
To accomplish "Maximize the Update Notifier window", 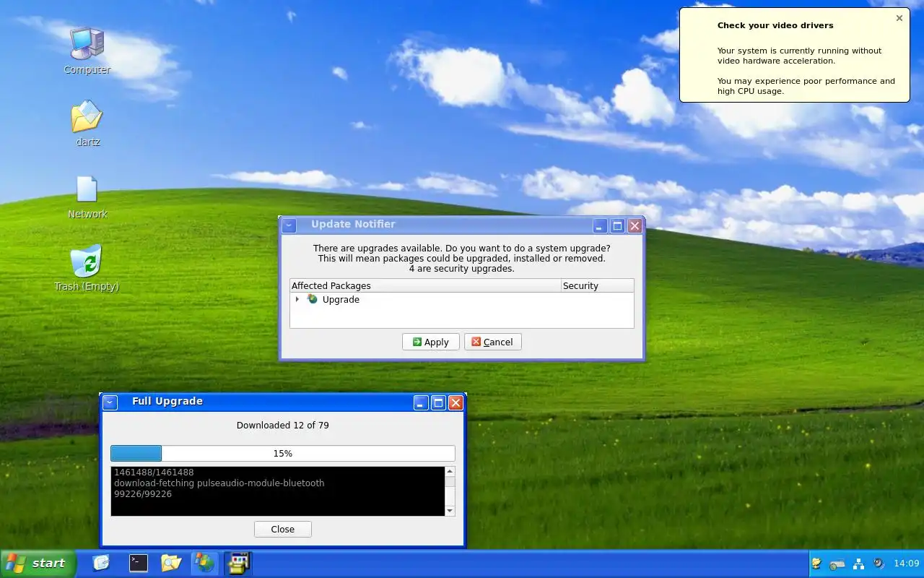I will tap(617, 225).
